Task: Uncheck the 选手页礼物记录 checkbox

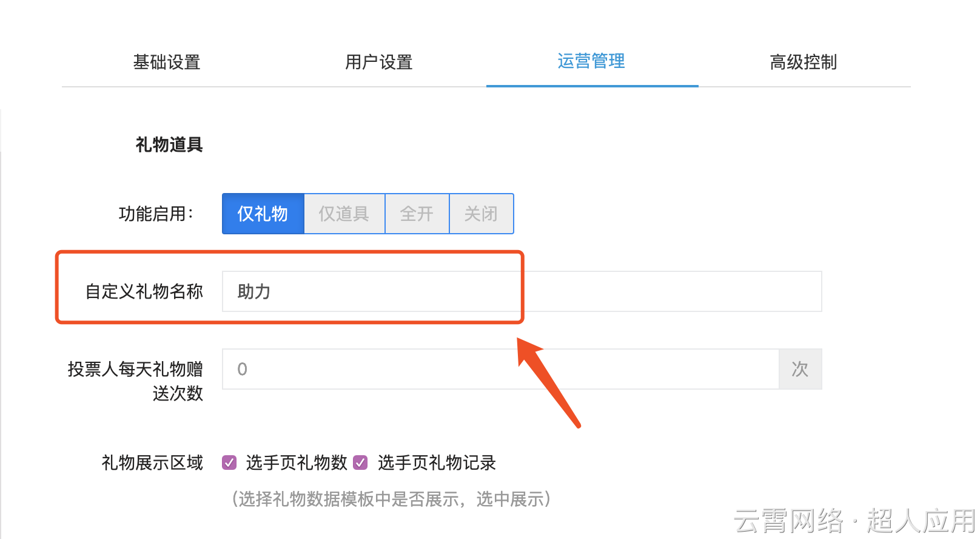Action: [360, 463]
